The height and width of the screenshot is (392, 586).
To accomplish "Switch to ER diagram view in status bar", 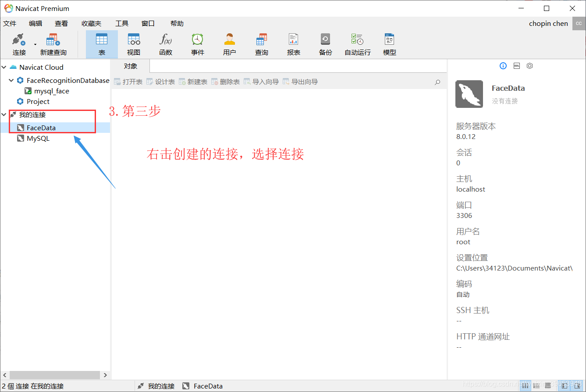I will click(x=547, y=385).
